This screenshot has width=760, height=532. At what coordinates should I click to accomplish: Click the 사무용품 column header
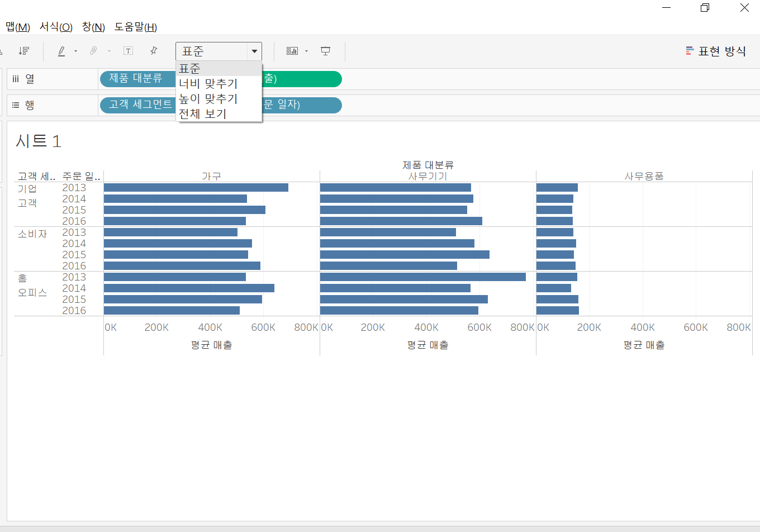pyautogui.click(x=644, y=176)
